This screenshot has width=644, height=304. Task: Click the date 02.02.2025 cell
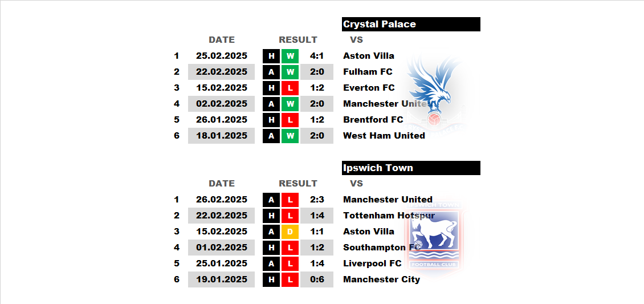[221, 104]
